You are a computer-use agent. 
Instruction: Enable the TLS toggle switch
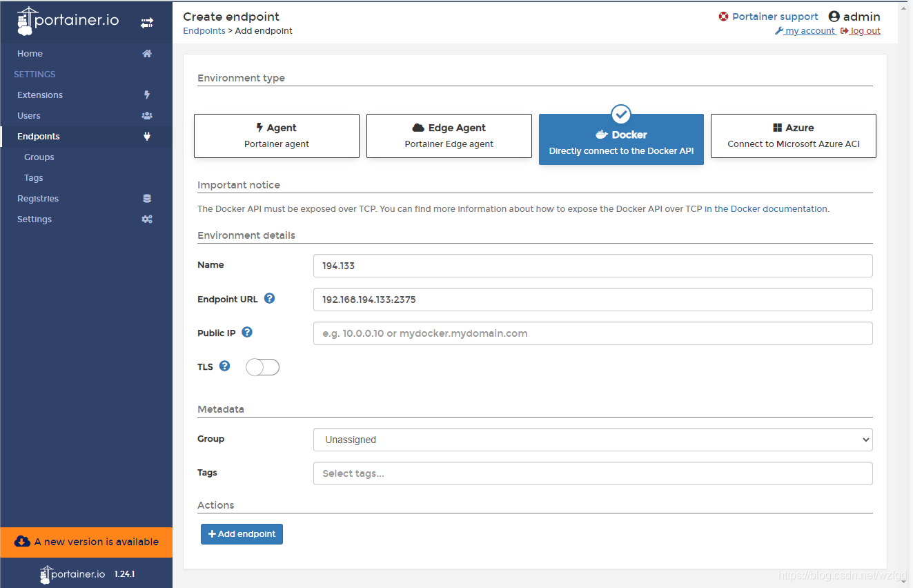tap(262, 367)
